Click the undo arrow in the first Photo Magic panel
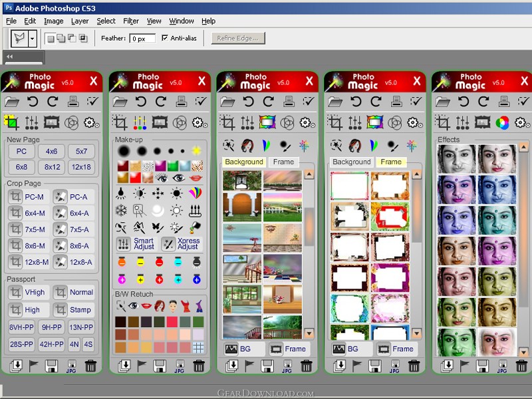532x399 pixels. (x=33, y=102)
